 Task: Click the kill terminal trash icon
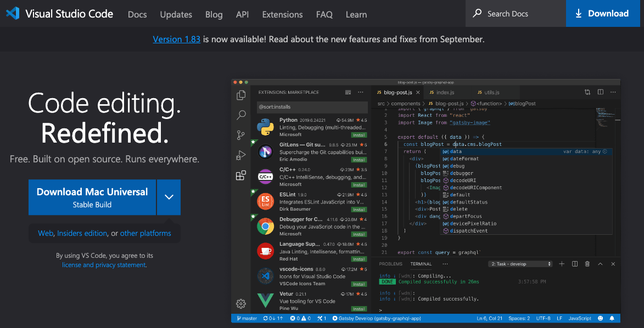pyautogui.click(x=587, y=263)
